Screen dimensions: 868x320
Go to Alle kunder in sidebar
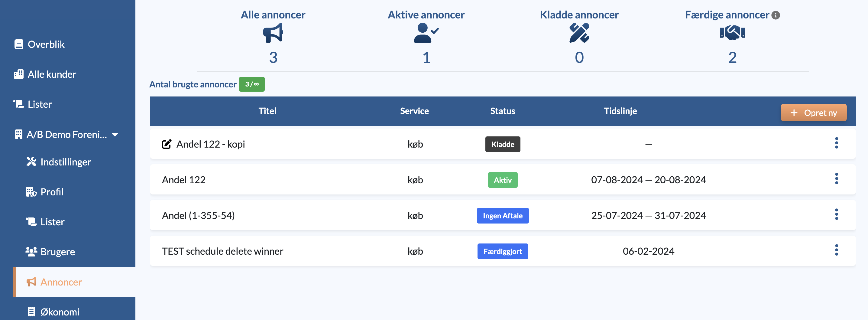[45, 74]
